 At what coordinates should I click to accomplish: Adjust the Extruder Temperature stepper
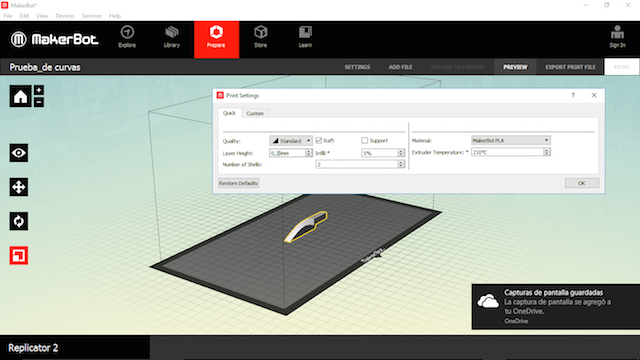[x=547, y=152]
